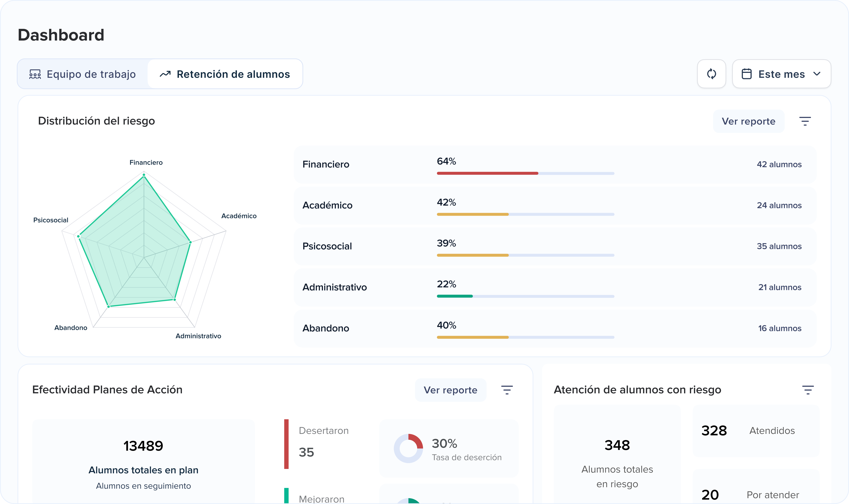Click the 328 Atendidos card
Screen dimensions: 849x504
coord(756,431)
